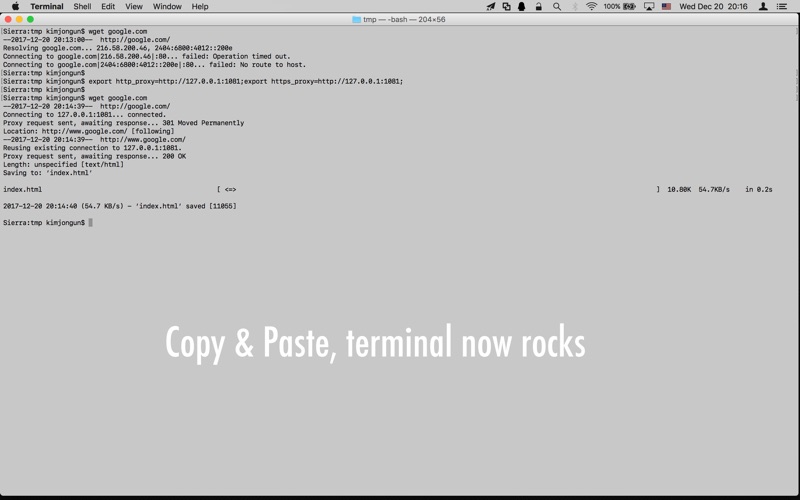The image size is (800, 500).
Task: Open the battery status menu
Action: coord(619,7)
